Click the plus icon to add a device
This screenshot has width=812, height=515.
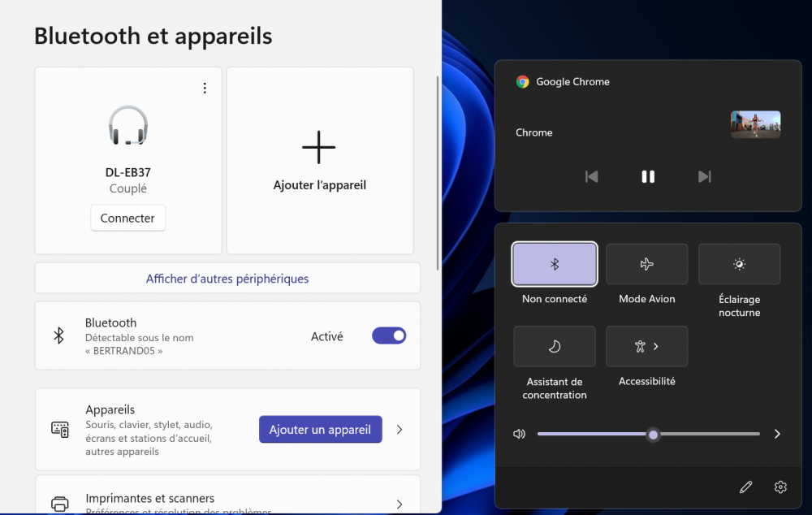coord(318,147)
